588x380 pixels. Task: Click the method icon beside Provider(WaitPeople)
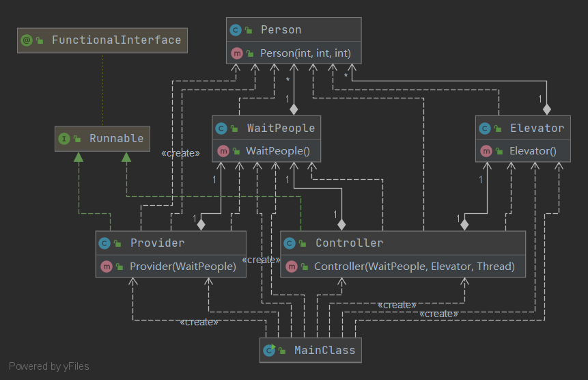(x=107, y=267)
